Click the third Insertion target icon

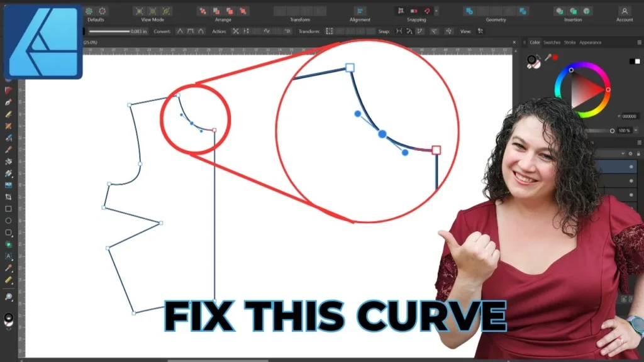tap(587, 11)
